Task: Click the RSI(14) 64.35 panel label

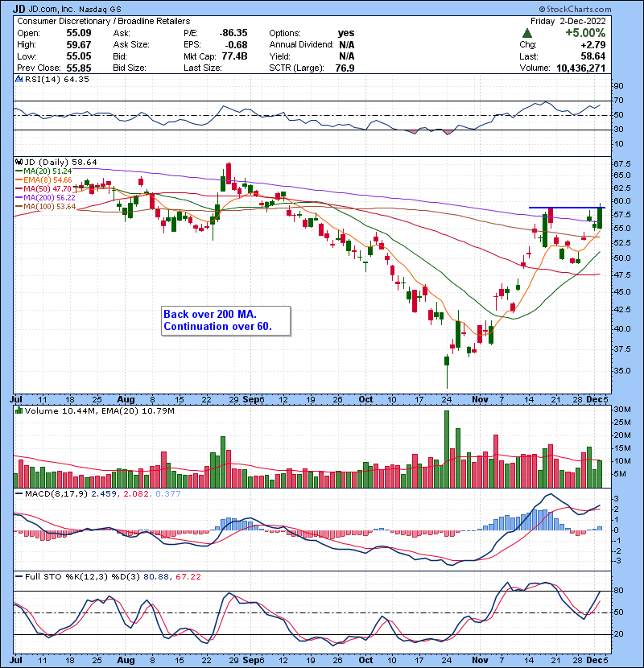Action: click(x=57, y=79)
